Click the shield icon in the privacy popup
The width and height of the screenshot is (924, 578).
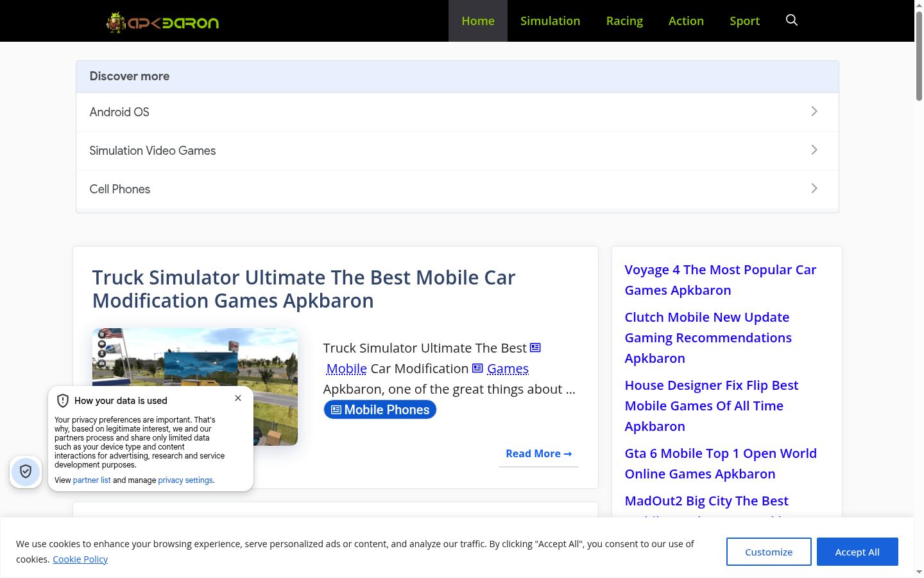tap(63, 401)
